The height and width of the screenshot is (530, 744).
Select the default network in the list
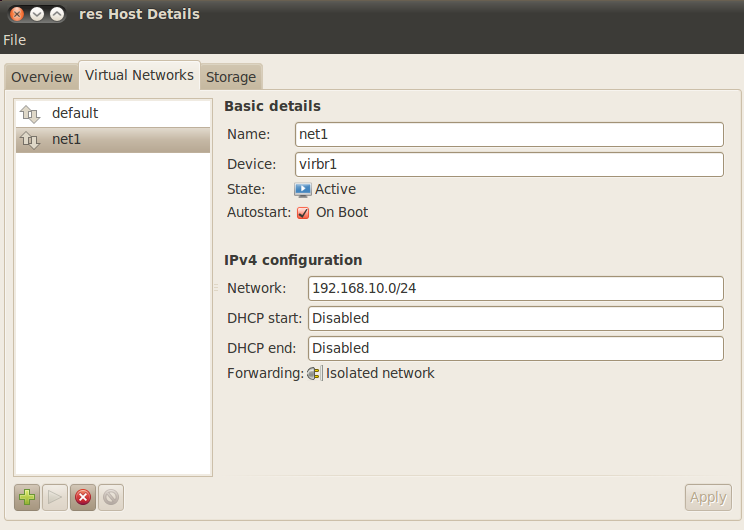click(75, 113)
